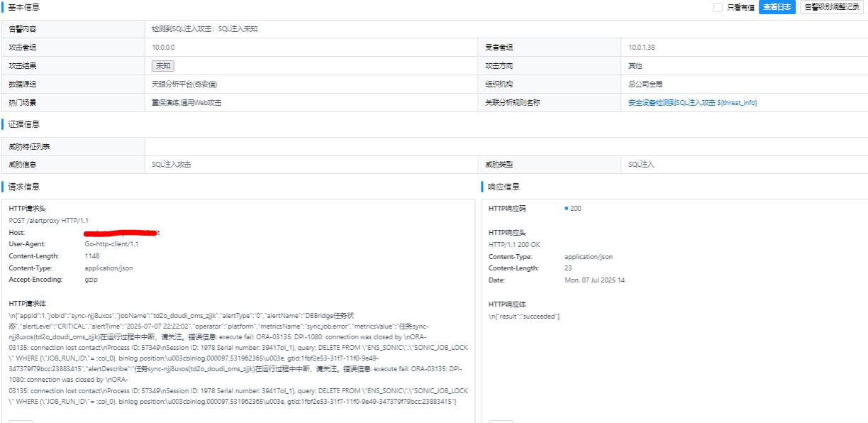This screenshot has width=868, height=423.
Task: Click organization value 总公司全局
Action: [645, 84]
